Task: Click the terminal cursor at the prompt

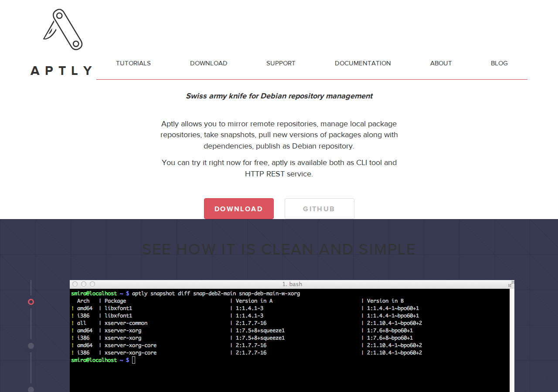Action: click(134, 360)
